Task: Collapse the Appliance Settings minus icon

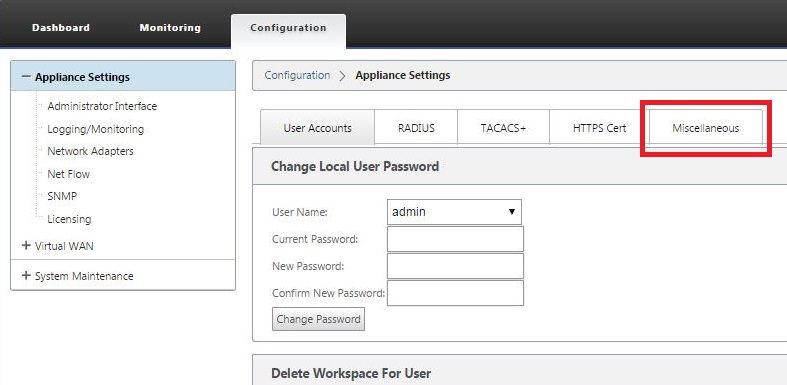Action: [26, 77]
